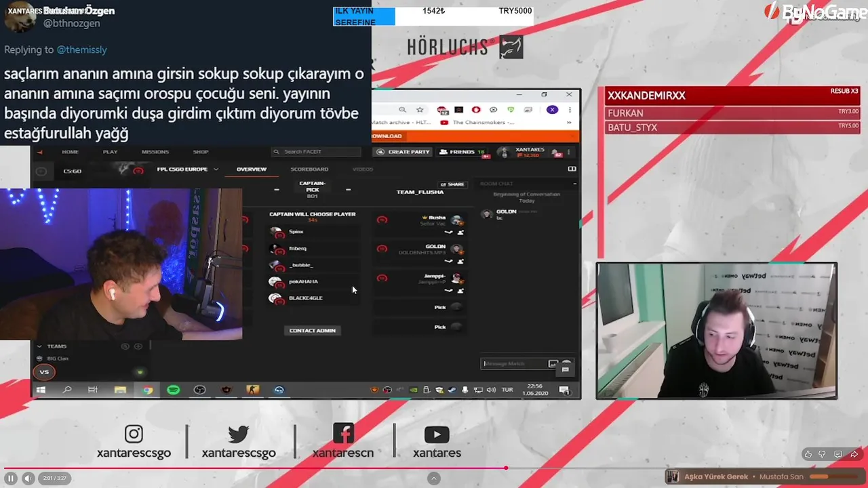Image resolution: width=868 pixels, height=488 pixels.
Task: Dislike the video with thumbs down
Action: pyautogui.click(x=823, y=454)
